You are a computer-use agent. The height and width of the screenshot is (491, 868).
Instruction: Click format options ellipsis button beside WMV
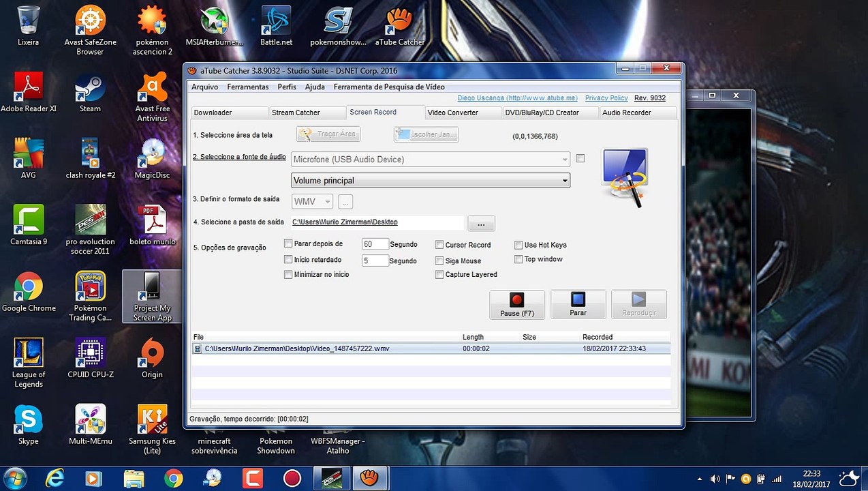click(345, 202)
